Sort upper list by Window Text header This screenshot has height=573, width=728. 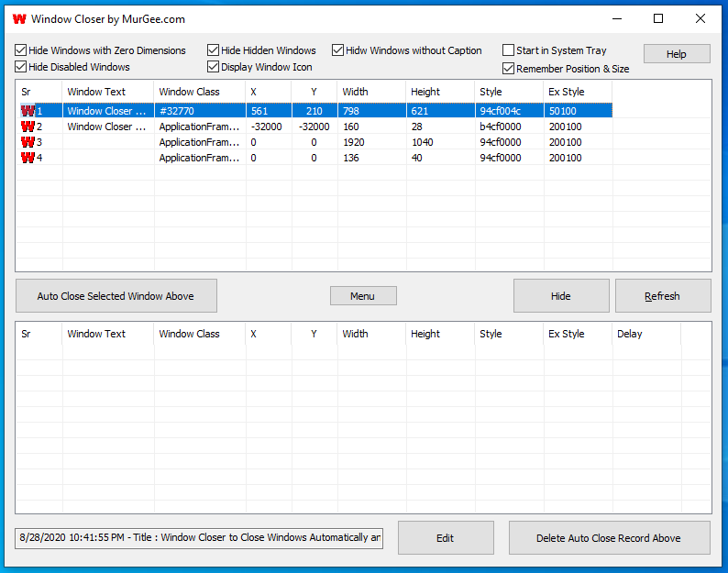coord(107,92)
